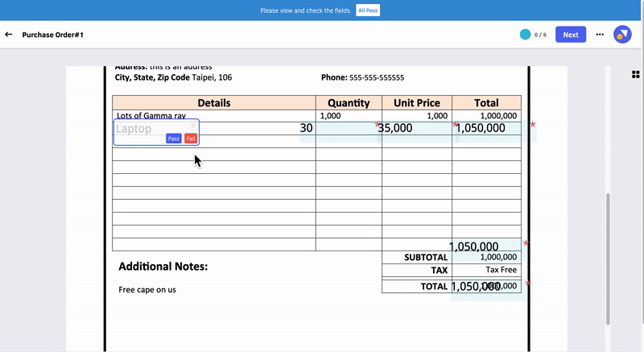Click the teal progress circle indicator
Image resolution: width=644 pixels, height=352 pixels.
click(525, 35)
